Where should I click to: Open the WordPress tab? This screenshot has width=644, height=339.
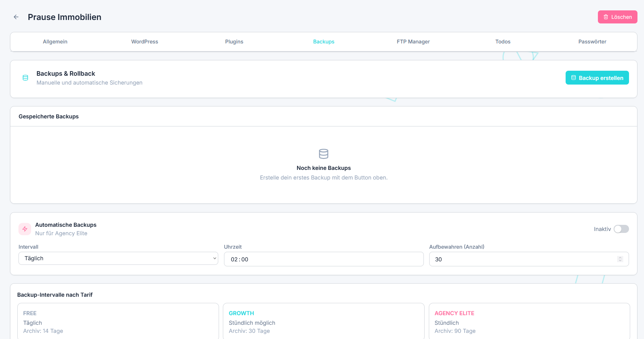click(x=144, y=42)
